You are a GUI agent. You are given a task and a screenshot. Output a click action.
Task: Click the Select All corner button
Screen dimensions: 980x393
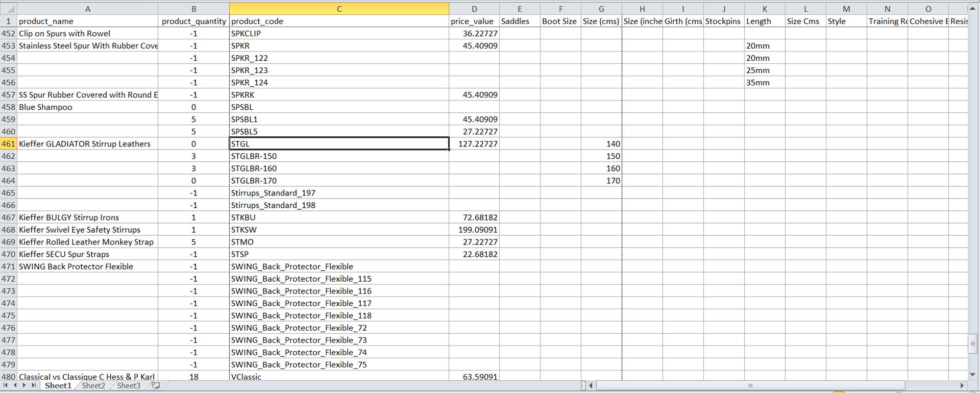[8, 9]
